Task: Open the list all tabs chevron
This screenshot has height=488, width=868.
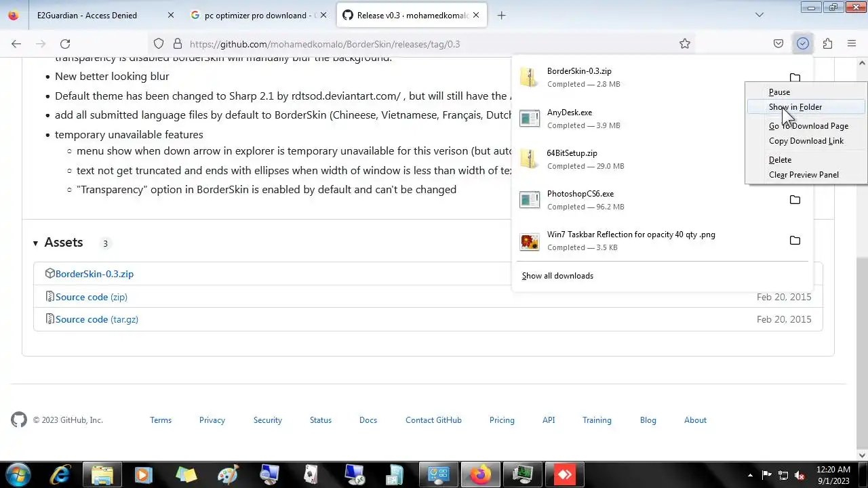Action: (x=759, y=15)
